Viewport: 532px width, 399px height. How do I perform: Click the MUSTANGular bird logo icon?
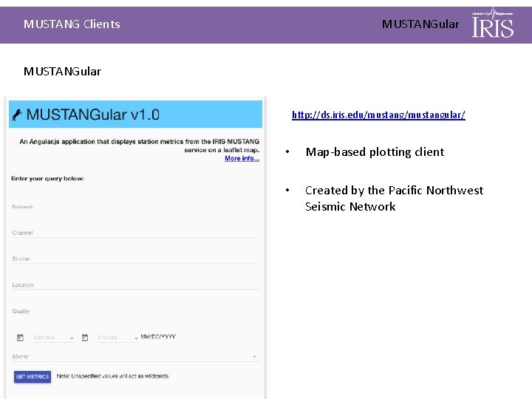pos(17,115)
